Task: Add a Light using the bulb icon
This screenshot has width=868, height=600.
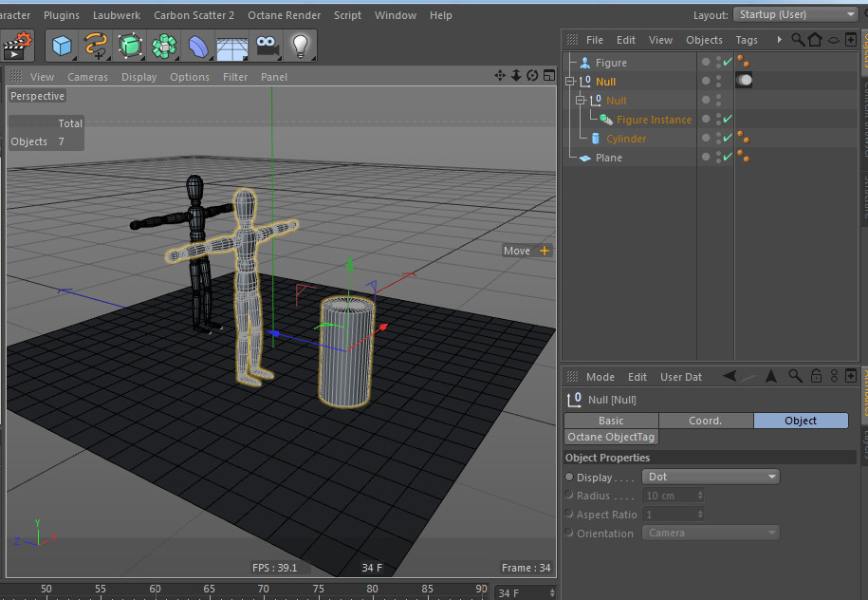Action: [301, 45]
